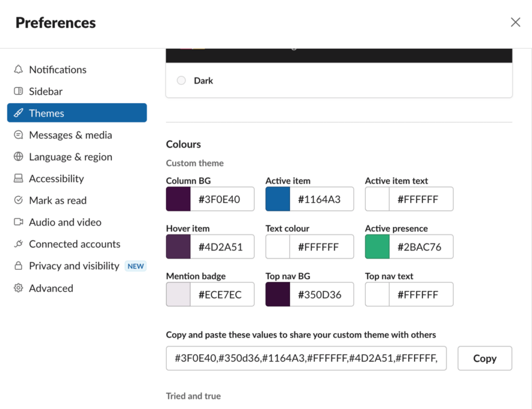Open the Active presence green swatch

377,247
